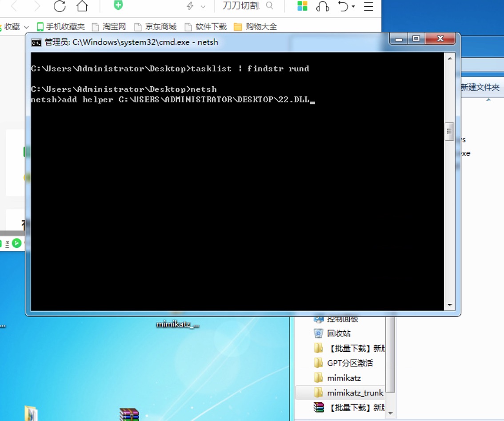Minimize the cmd.exe window
Viewport: 504px width, 421px height.
pyautogui.click(x=399, y=39)
